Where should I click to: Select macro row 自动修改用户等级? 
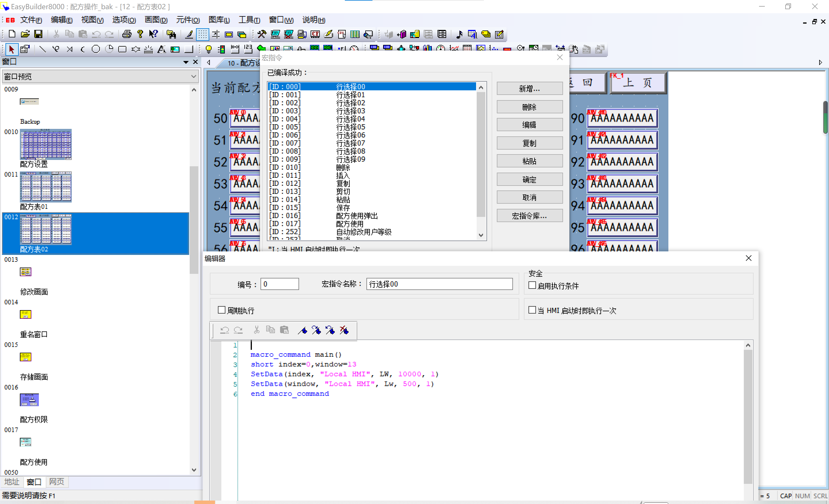click(372, 232)
